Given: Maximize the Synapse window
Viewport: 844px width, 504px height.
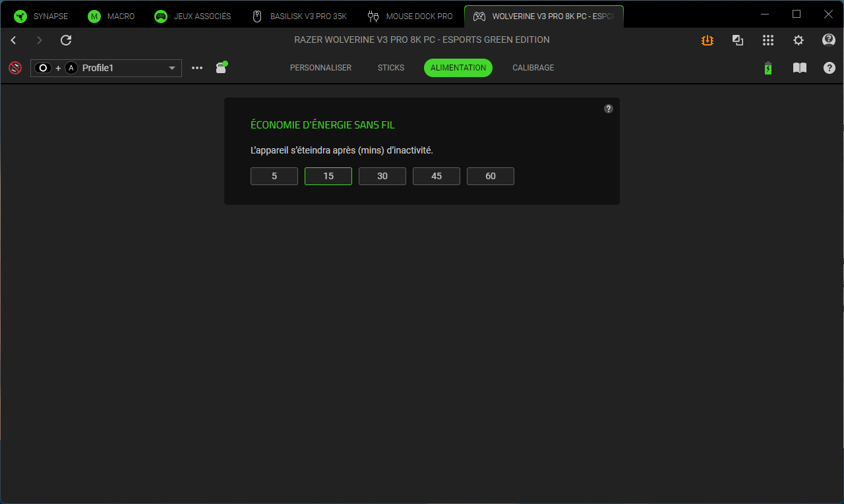Looking at the screenshot, I should pos(797,14).
